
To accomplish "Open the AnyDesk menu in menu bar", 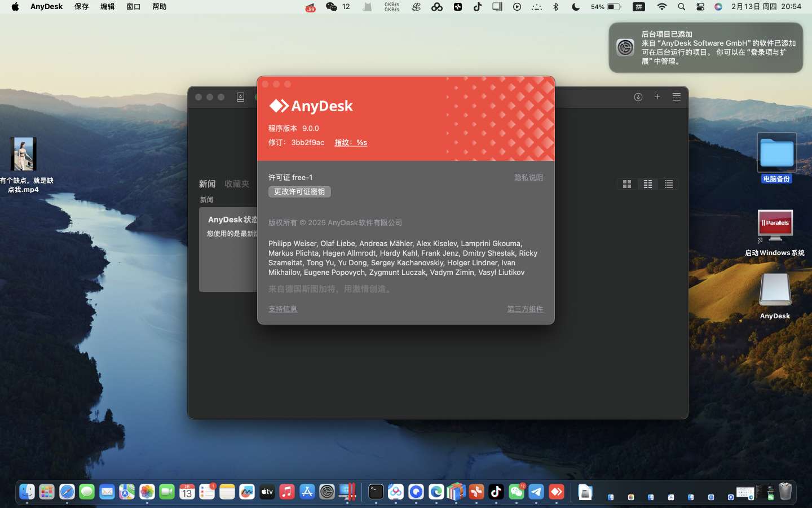I will pos(46,7).
